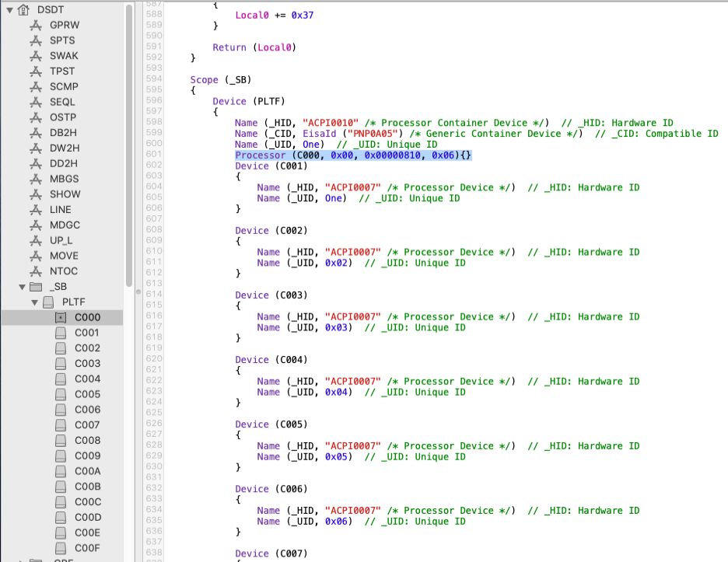The height and width of the screenshot is (562, 728).
Task: Select device C00A in the tree
Action: point(87,471)
